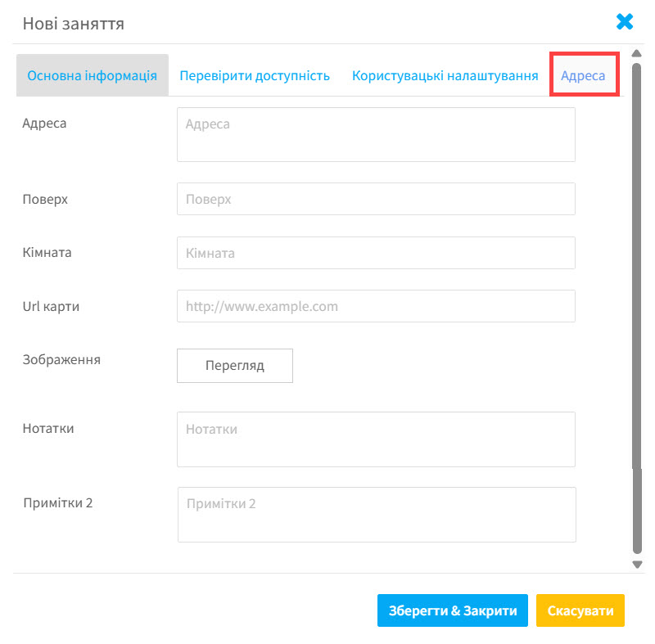
Task: Click the Зображення field label
Action: click(61, 360)
